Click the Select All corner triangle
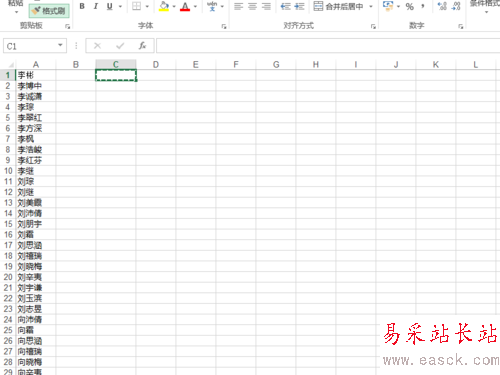500x375 pixels. (11, 65)
